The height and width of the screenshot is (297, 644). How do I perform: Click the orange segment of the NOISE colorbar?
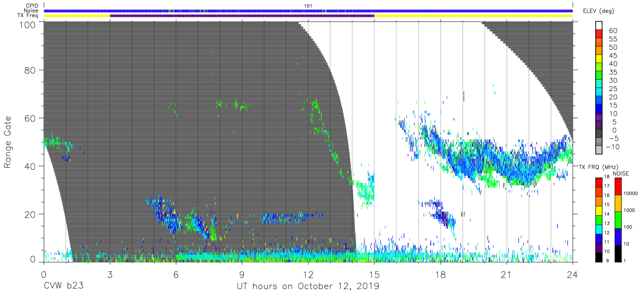tap(617, 203)
